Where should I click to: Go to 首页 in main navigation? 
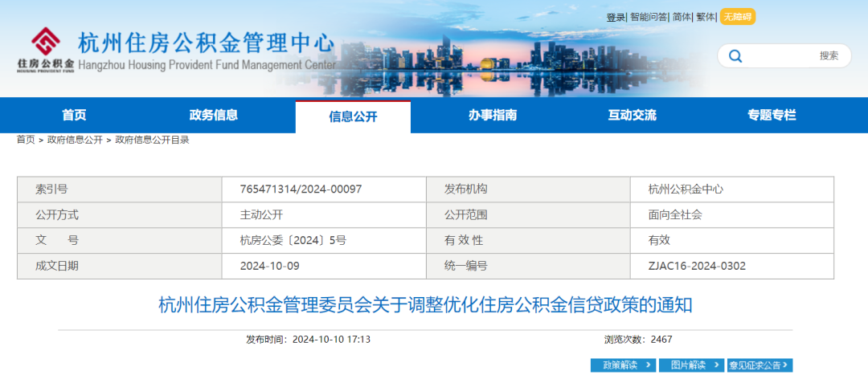point(74,116)
